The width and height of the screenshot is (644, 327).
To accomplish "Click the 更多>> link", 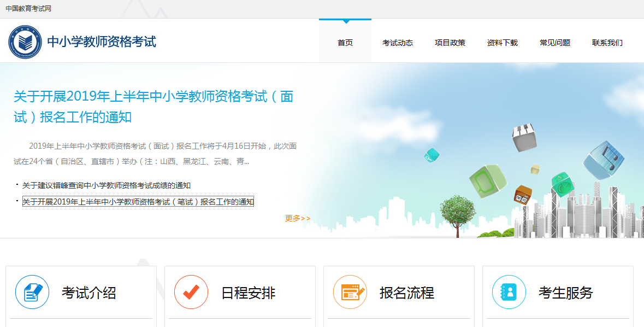I will click(x=297, y=218).
